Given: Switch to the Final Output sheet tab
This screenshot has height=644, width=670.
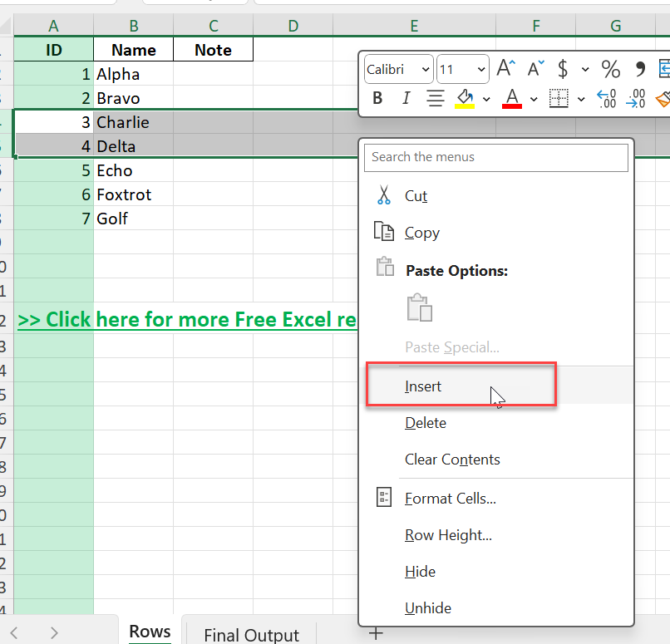Looking at the screenshot, I should 251,635.
